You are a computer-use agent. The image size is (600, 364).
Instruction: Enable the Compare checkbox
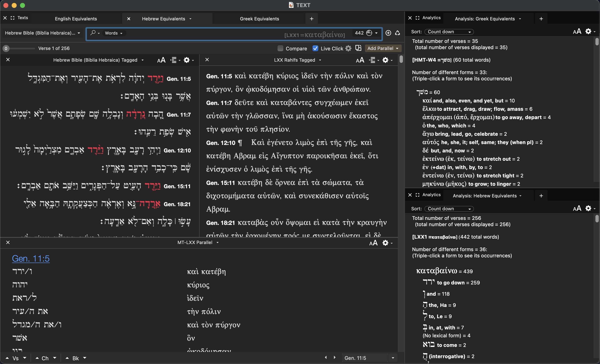(x=280, y=49)
